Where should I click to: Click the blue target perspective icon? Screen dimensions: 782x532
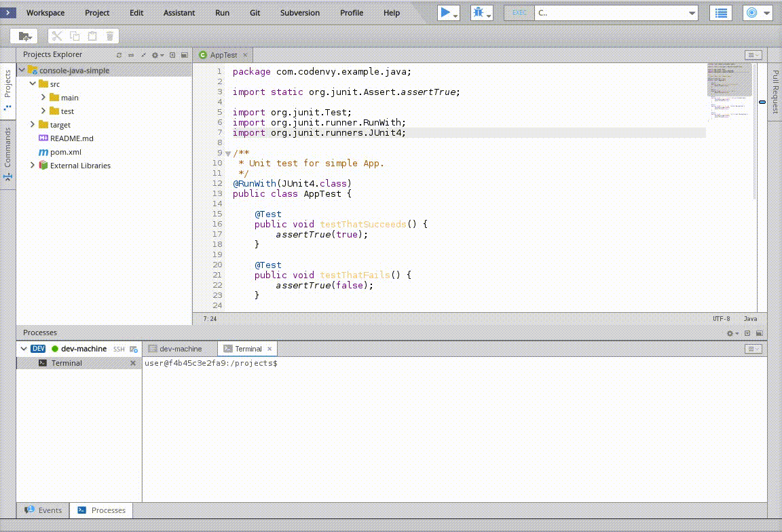(752, 13)
